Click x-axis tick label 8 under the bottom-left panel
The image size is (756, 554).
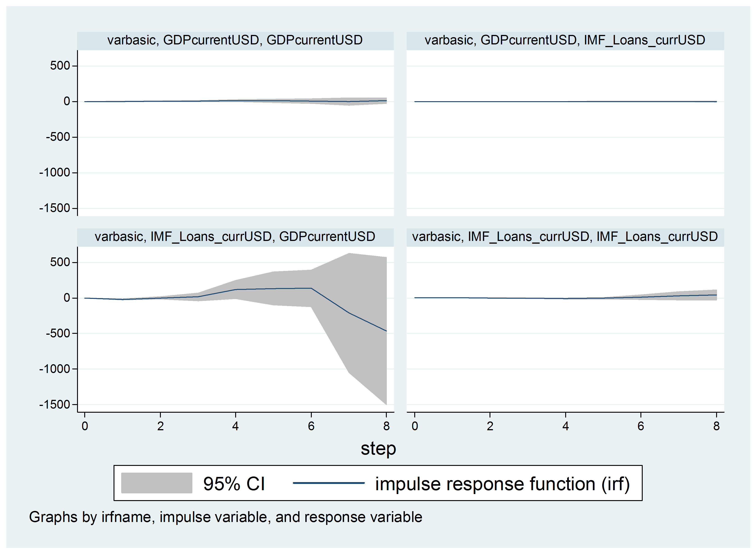click(x=386, y=426)
